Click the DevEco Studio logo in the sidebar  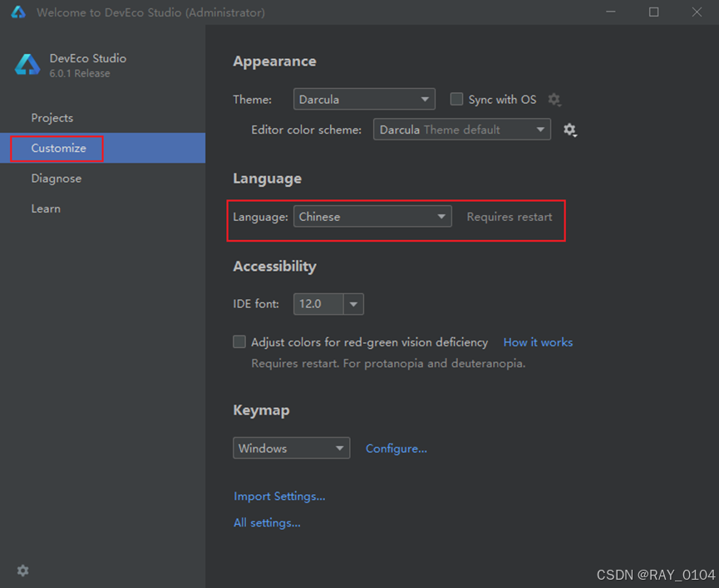pos(27,65)
